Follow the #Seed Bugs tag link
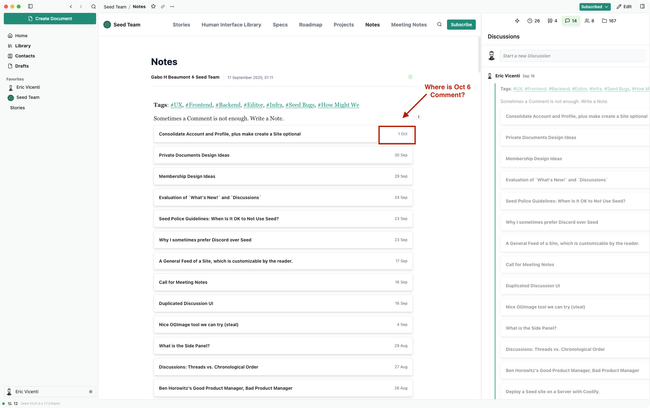Viewport: 650px width, 408px height. click(298, 104)
